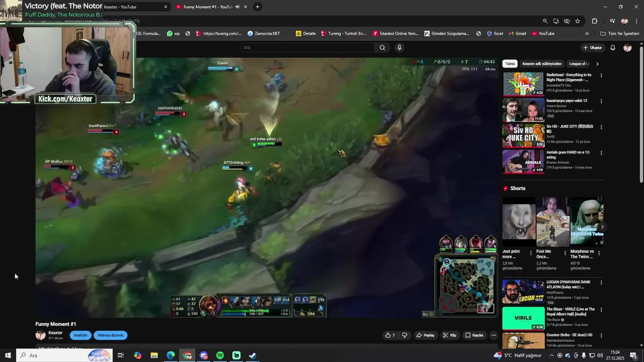Open Discord from the taskbar
644x362 pixels.
point(203,355)
